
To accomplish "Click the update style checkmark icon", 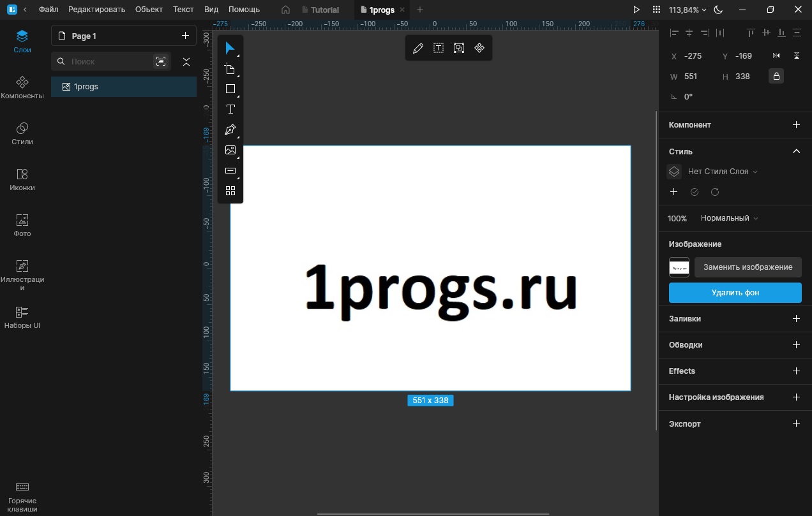I will (x=695, y=192).
